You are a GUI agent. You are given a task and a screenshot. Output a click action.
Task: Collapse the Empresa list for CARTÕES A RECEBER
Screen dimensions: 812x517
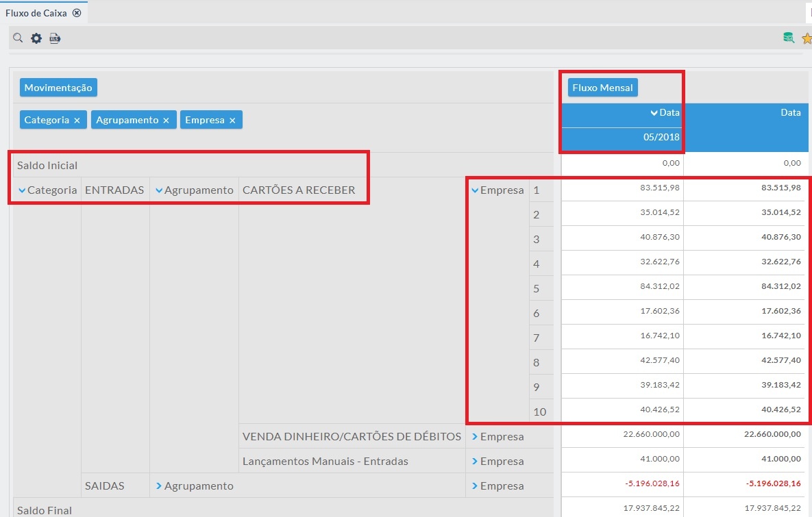click(475, 190)
